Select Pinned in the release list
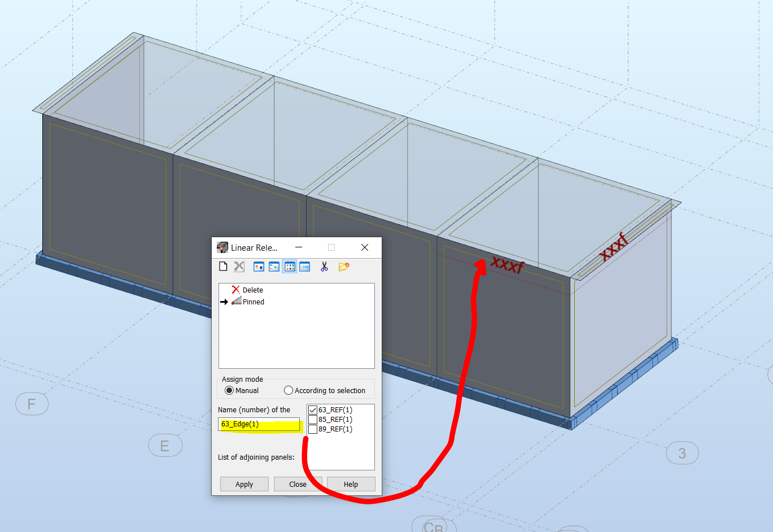Viewport: 773px width, 532px height. (x=252, y=302)
